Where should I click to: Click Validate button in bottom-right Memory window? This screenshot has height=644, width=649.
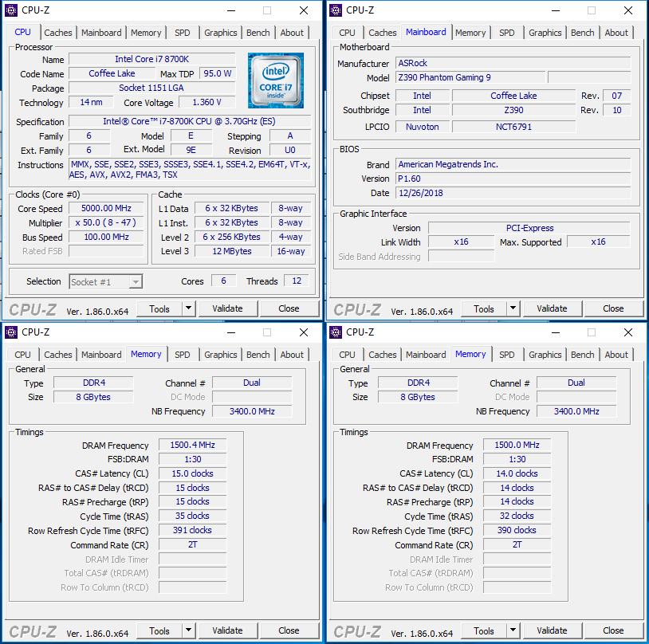(x=553, y=630)
